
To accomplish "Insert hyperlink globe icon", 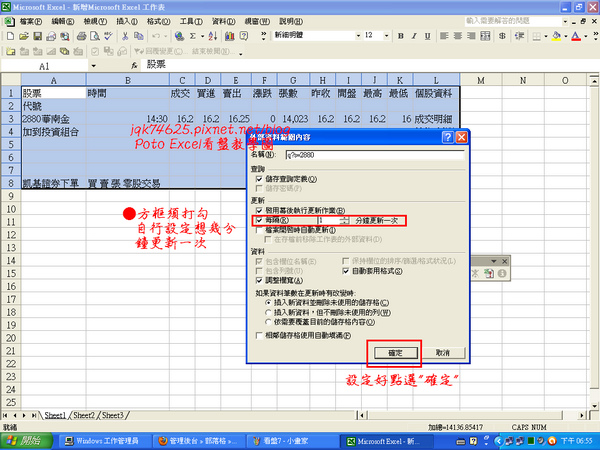I will pos(179,36).
